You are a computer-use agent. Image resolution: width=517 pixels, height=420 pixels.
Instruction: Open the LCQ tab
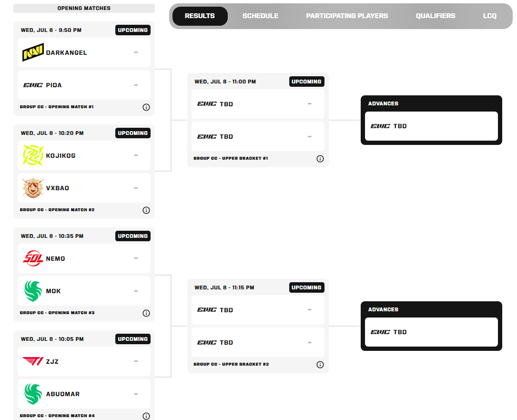(490, 16)
